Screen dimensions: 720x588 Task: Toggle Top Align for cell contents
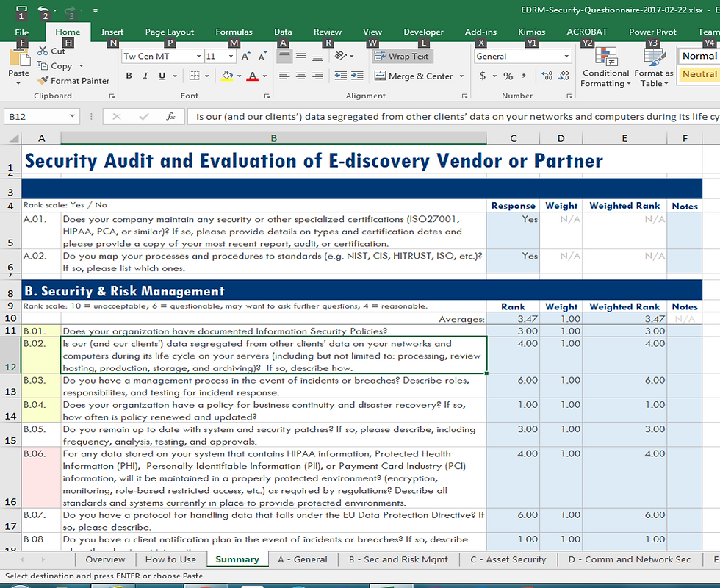[x=284, y=56]
